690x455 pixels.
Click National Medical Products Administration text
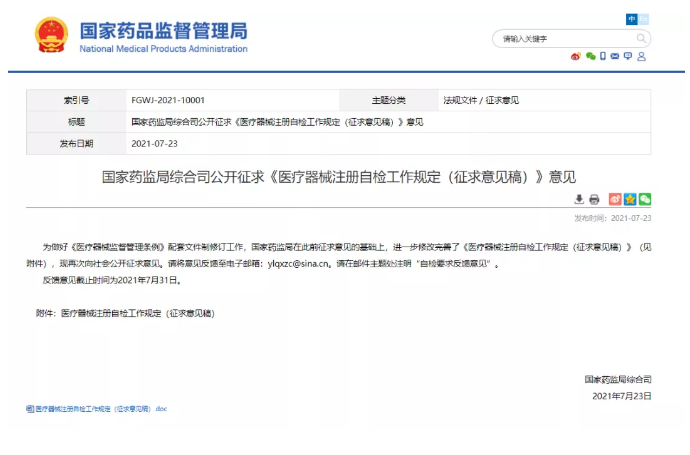click(x=164, y=49)
